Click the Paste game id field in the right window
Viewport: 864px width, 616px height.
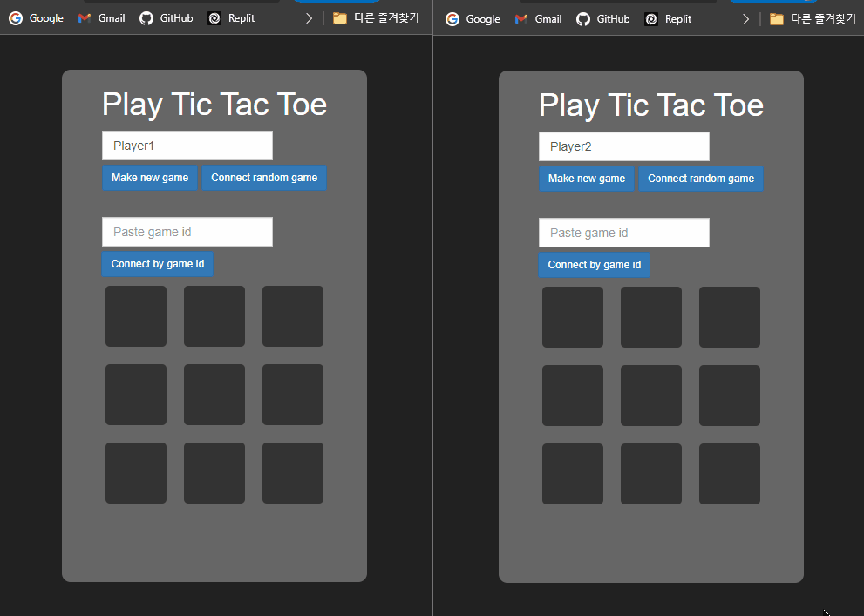(x=623, y=233)
